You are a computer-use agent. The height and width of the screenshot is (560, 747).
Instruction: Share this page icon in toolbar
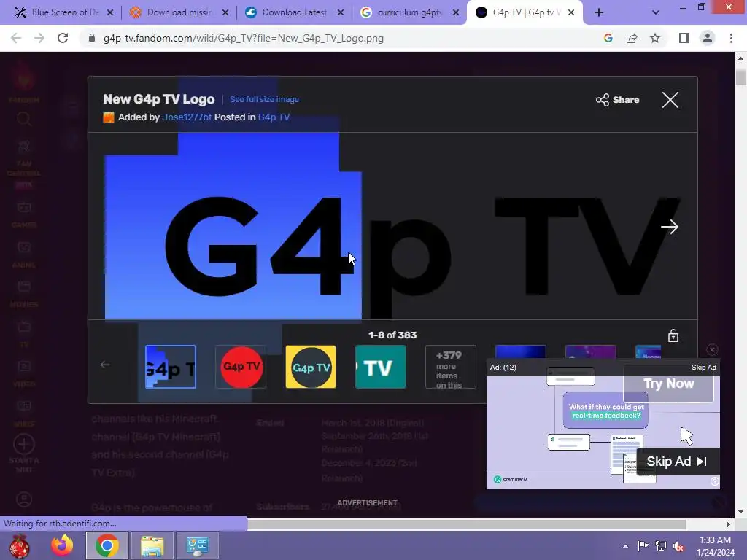[632, 38]
